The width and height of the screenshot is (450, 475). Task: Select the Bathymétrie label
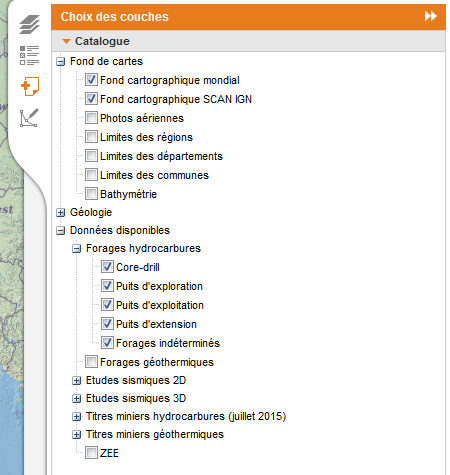point(128,194)
